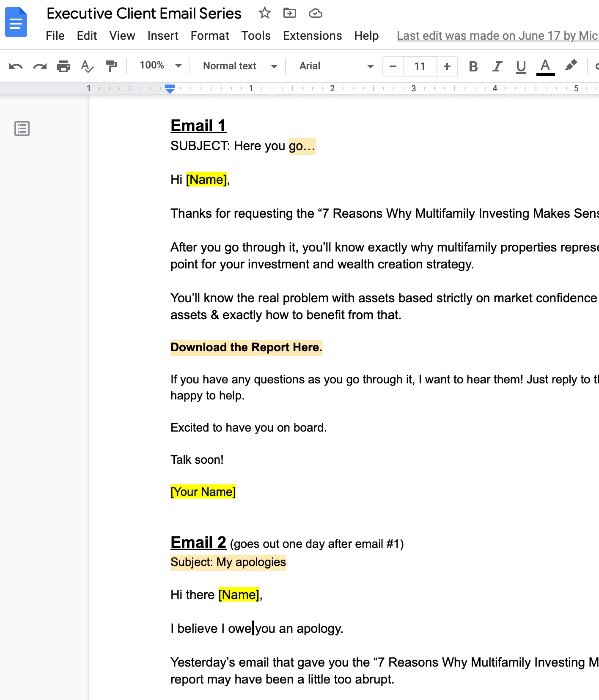Star the Executive Client Email Series document
Image resolution: width=599 pixels, height=700 pixels.
click(265, 13)
